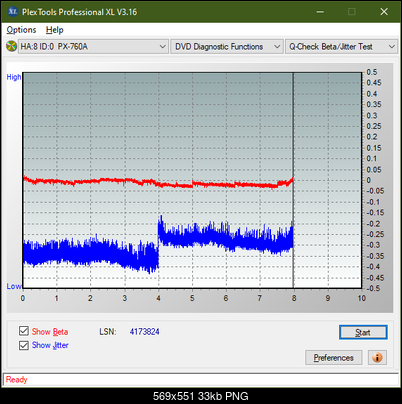Open the orange info icon button
Screen dimensions: 402x404
tap(377, 358)
